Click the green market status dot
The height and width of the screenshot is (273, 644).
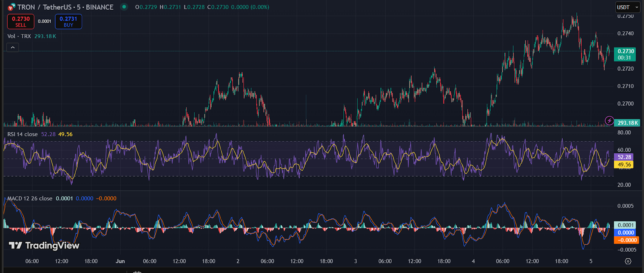124,7
